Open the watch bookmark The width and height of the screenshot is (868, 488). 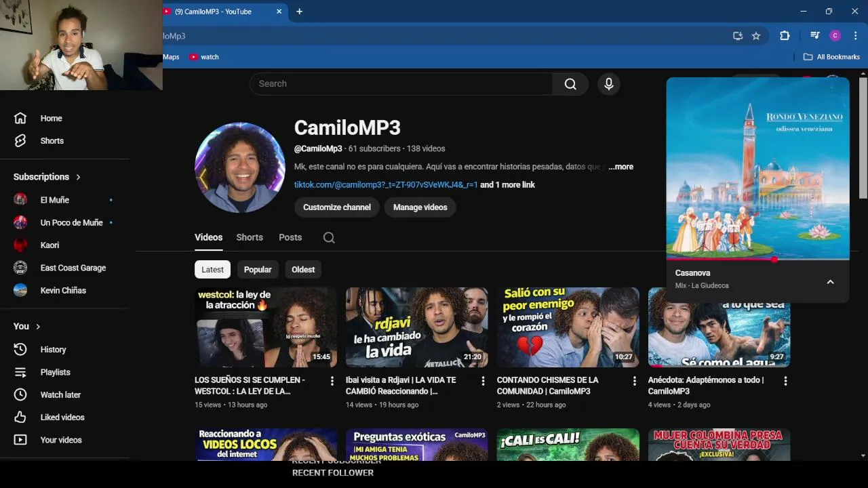[x=204, y=57]
